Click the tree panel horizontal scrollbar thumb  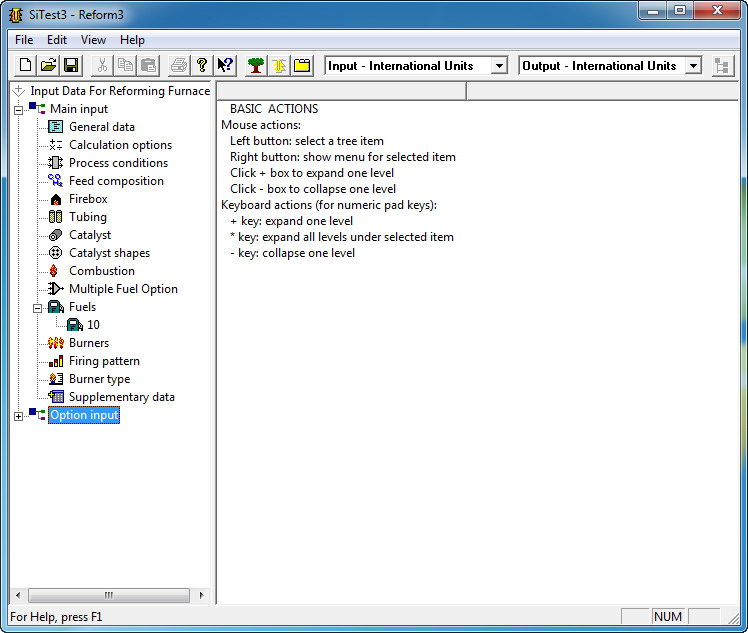(x=109, y=595)
